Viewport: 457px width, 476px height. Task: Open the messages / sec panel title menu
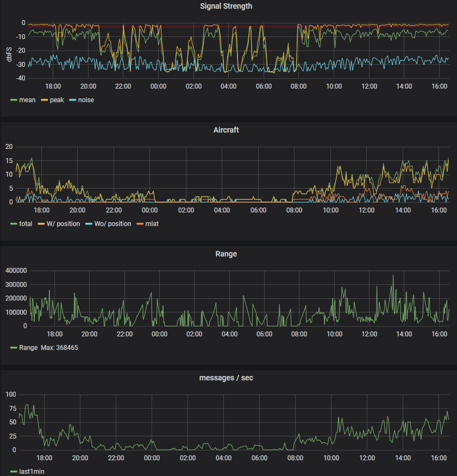[226, 378]
